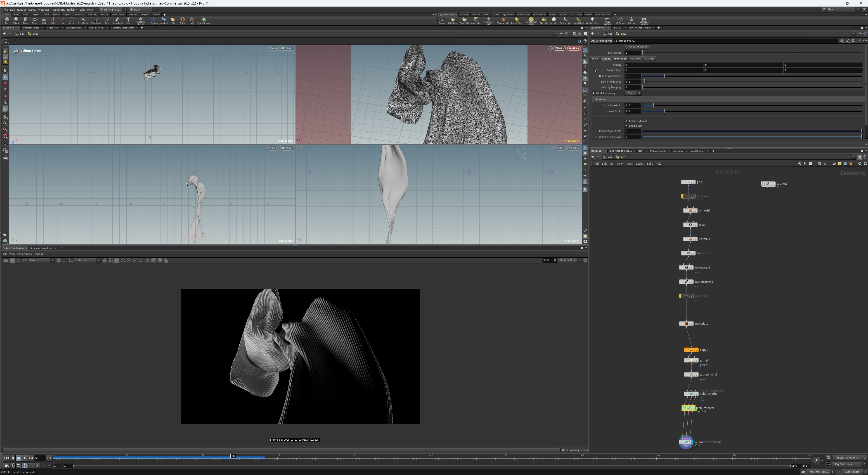This screenshot has width=868, height=475.
Task: Add a Spot Light from shelf
Action: 464,21
